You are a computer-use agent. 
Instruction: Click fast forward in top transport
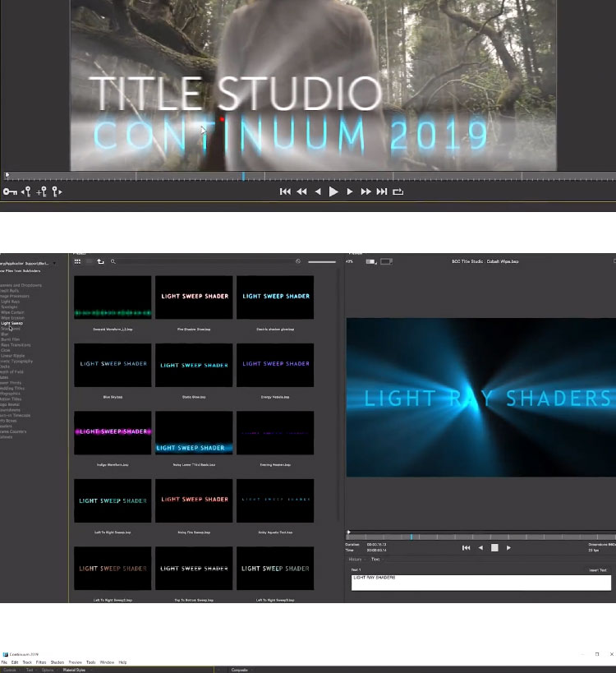(x=365, y=191)
